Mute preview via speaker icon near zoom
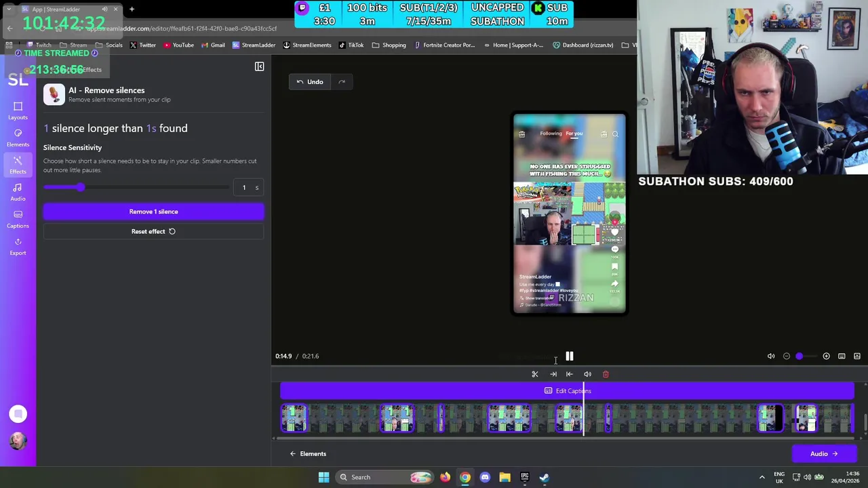 tap(771, 356)
